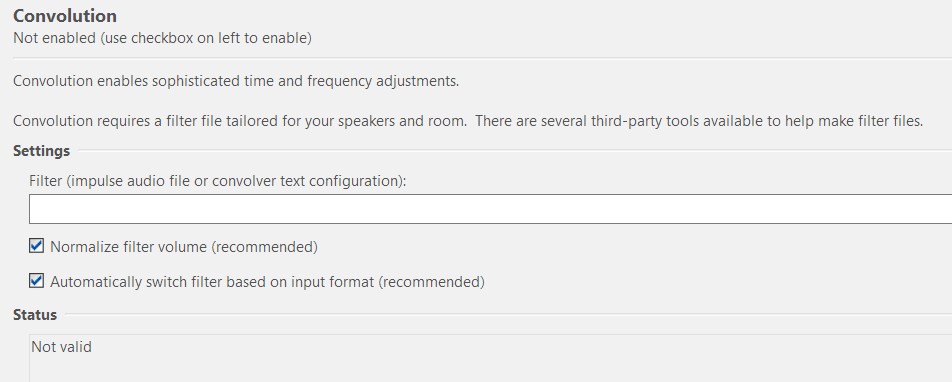Click the separator line under the subtitle

click(x=483, y=58)
